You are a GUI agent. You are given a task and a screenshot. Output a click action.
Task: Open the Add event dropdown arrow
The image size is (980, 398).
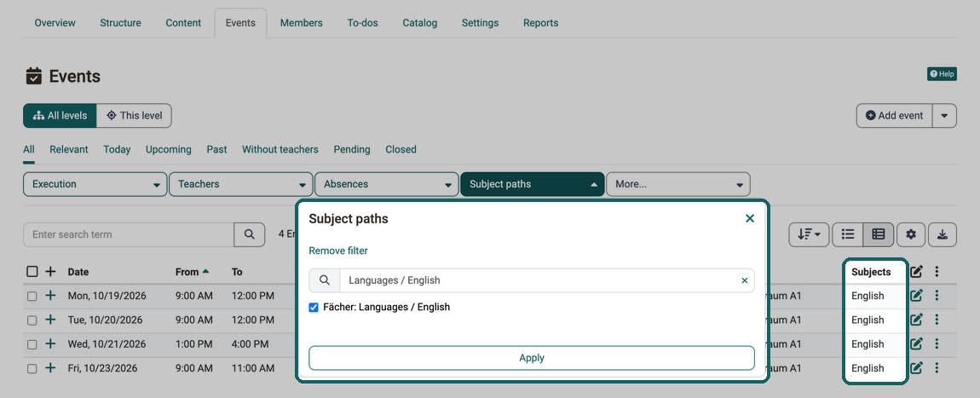coord(944,116)
